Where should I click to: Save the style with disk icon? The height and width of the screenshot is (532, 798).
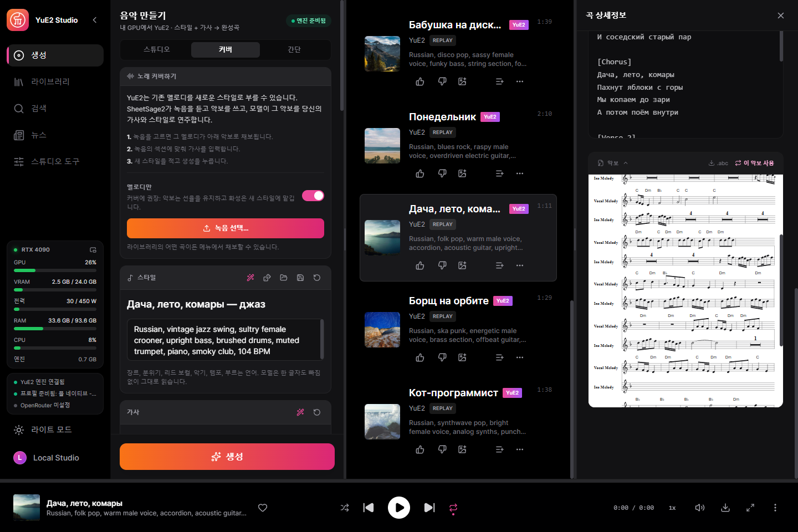click(300, 278)
